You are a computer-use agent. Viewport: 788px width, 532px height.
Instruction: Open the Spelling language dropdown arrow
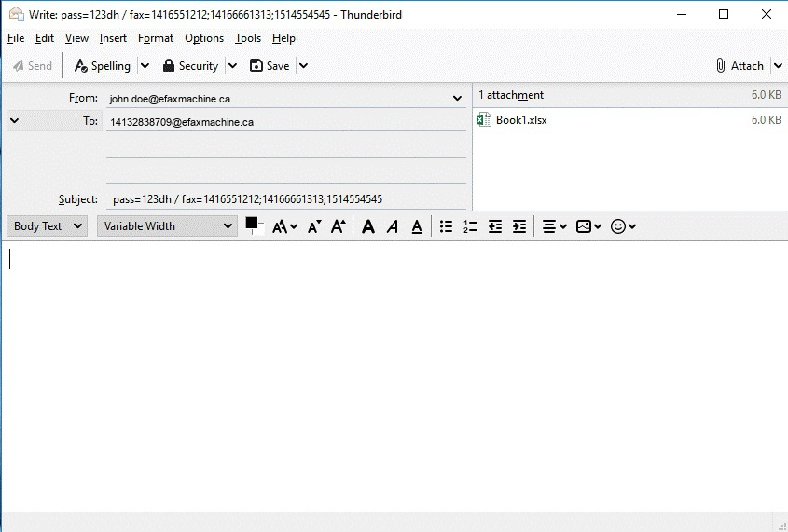[x=145, y=66]
